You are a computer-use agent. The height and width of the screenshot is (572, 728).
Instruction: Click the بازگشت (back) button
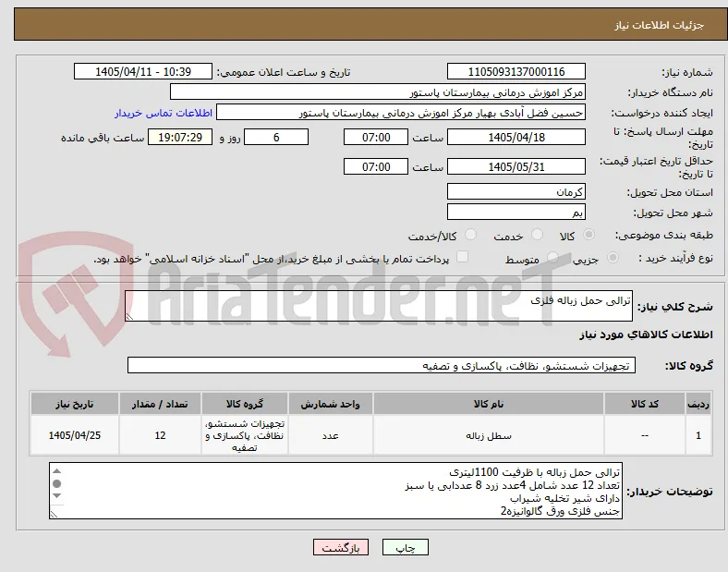(341, 547)
